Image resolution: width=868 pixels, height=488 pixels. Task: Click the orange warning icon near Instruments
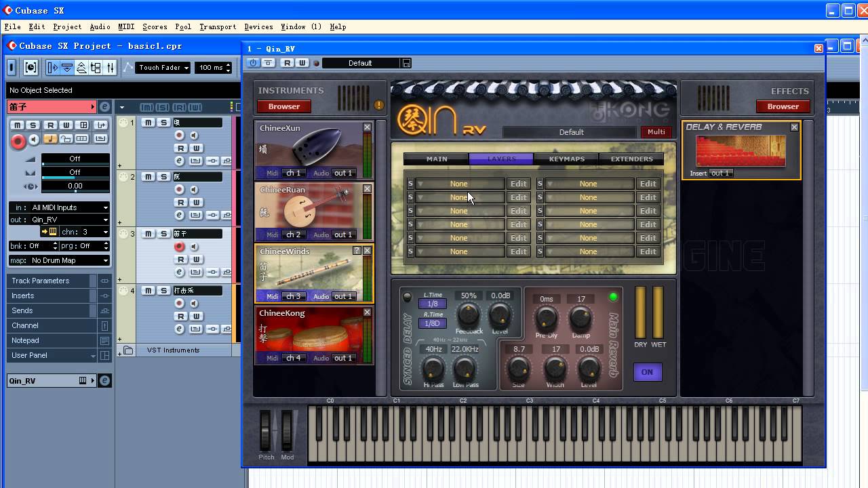tap(378, 105)
